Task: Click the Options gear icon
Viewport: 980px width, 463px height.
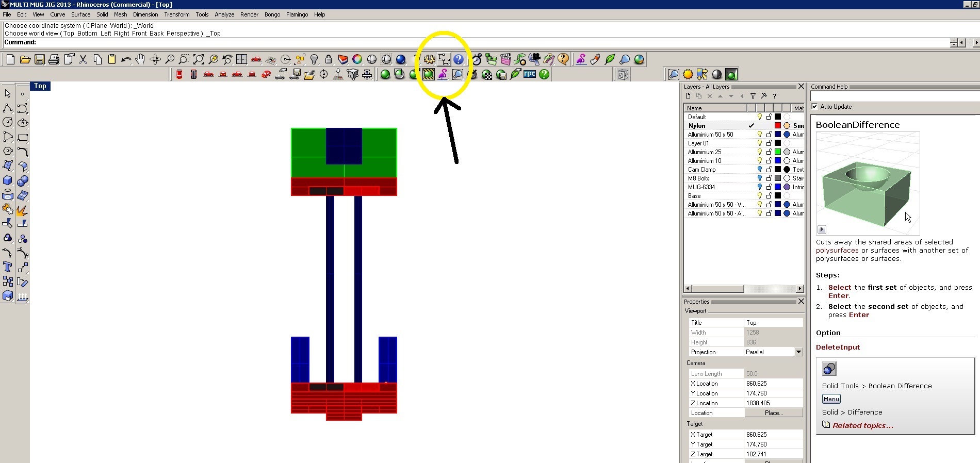Action: pyautogui.click(x=430, y=59)
